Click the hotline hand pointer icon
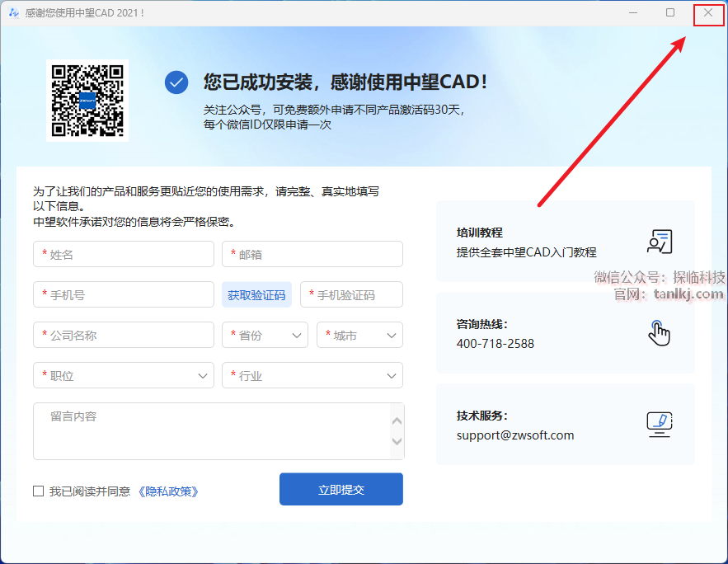This screenshot has height=564, width=728. pos(660,333)
